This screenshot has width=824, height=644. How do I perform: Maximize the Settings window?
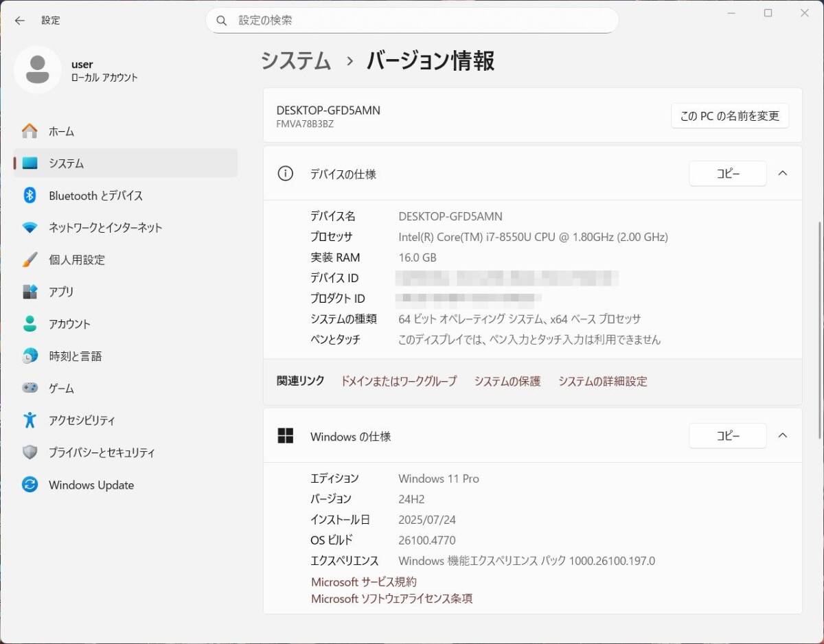[x=768, y=13]
